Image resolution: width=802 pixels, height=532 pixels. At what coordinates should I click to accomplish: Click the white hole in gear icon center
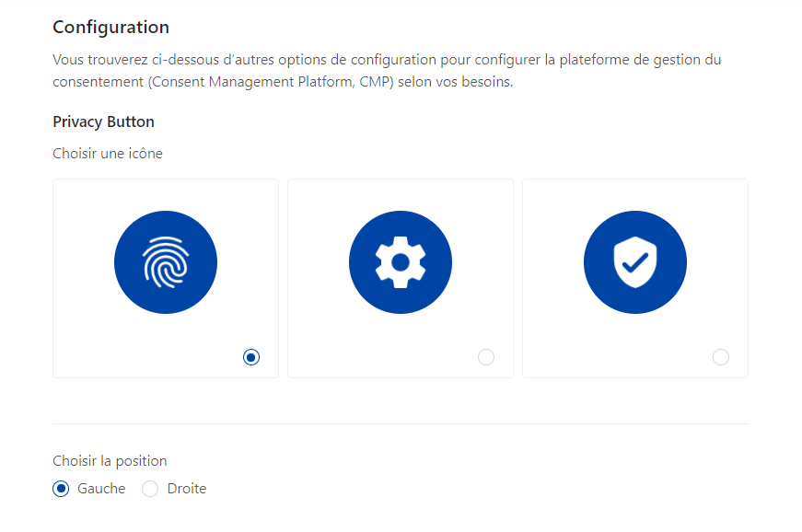(401, 262)
